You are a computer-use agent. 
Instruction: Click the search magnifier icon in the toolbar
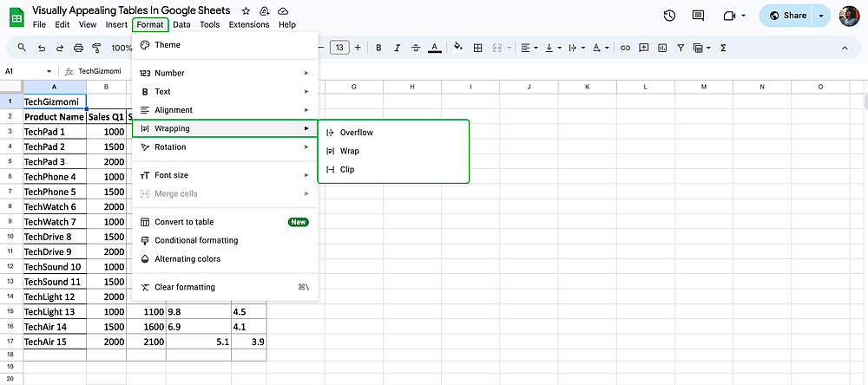point(23,49)
